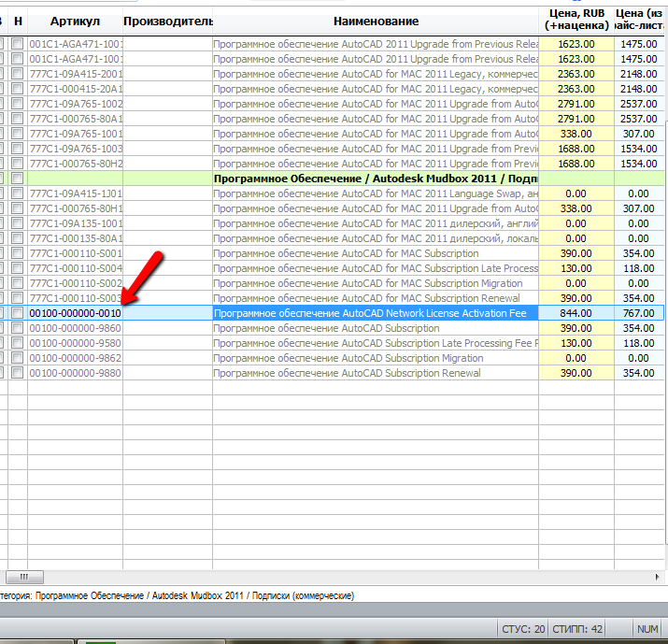This screenshot has height=644, width=668.
Task: Check the Н box for 777C1-000110-S001
Action: [18, 253]
